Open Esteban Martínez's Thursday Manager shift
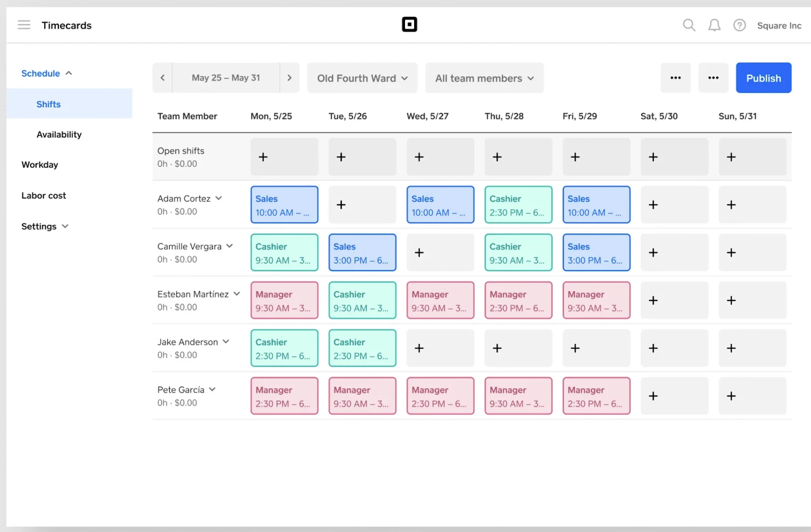811x532 pixels. point(519,300)
